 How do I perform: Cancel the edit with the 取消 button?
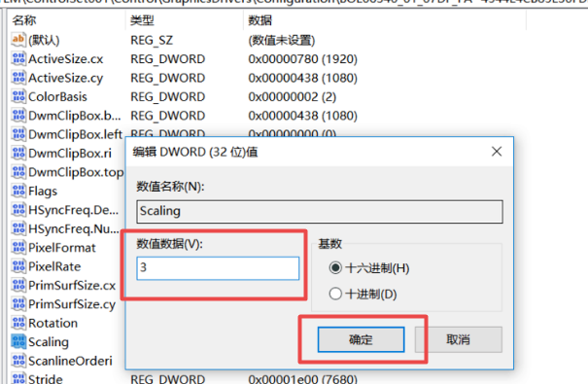coord(458,339)
